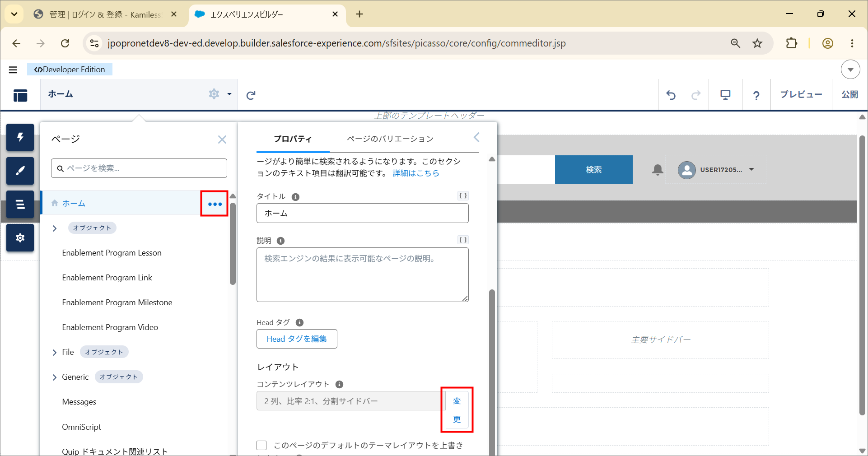Viewport: 868px width, 456px height.
Task: Bookmark this page with the star icon
Action: [x=757, y=43]
